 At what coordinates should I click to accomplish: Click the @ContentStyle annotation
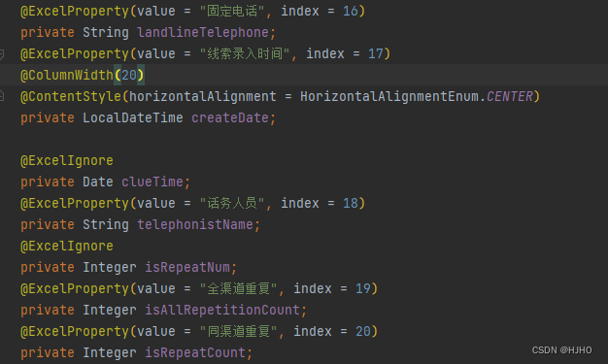coord(71,96)
